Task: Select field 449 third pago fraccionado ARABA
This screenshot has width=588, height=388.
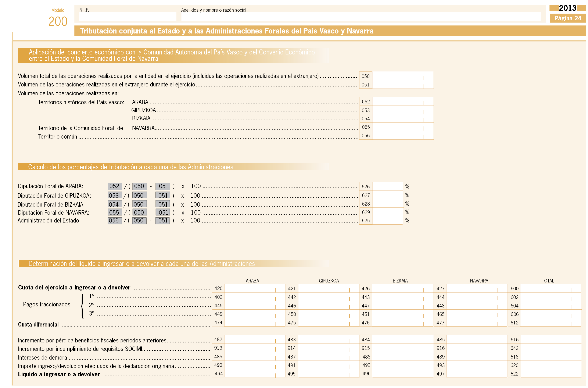Action: 255,314
